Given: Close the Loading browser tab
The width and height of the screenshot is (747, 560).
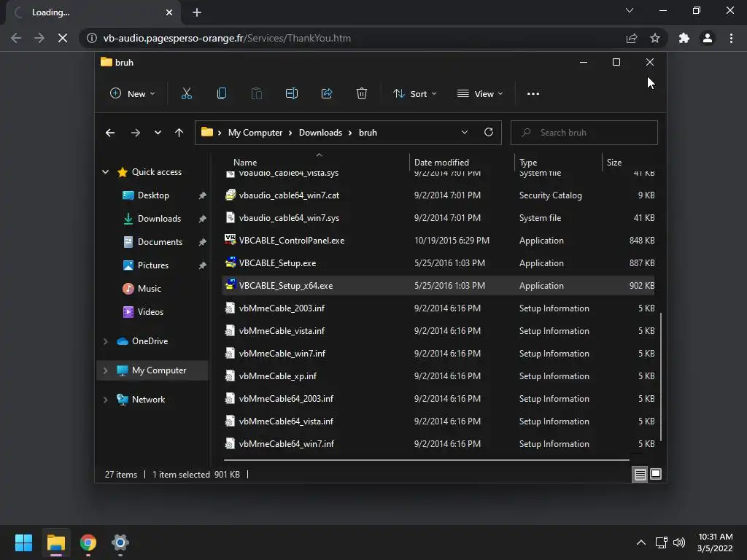Looking at the screenshot, I should (x=169, y=12).
